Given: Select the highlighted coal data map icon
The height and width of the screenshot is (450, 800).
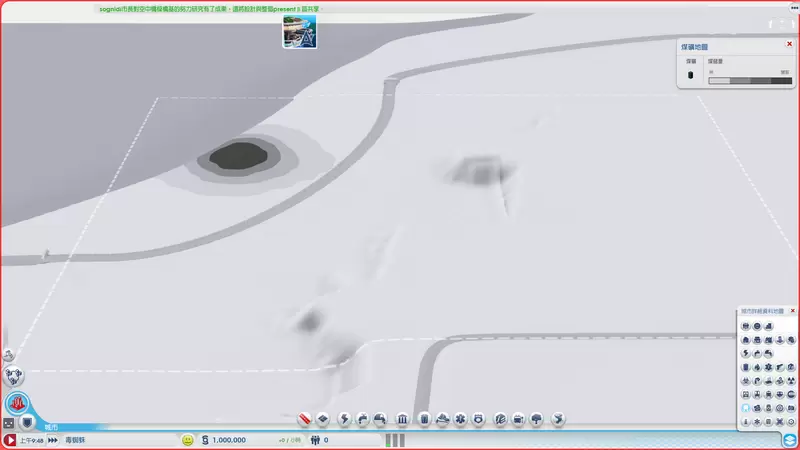Looking at the screenshot, I should 746,408.
